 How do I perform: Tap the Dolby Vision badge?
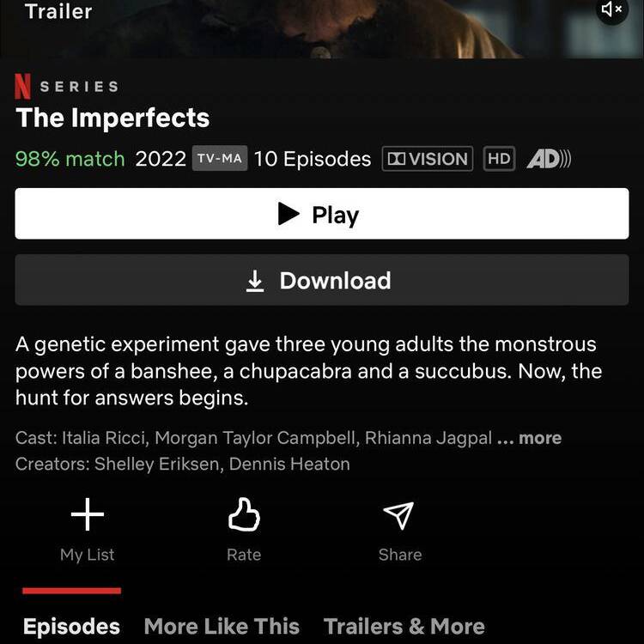[428, 159]
